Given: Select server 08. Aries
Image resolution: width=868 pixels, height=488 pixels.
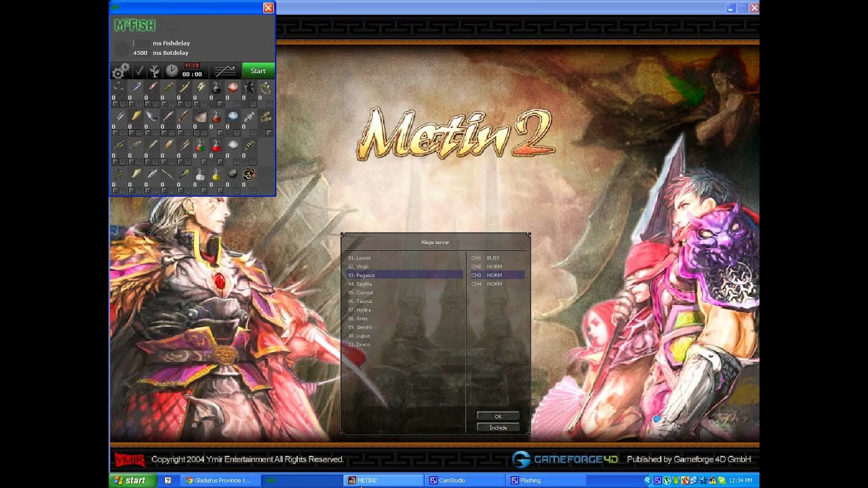Looking at the screenshot, I should pos(405,319).
